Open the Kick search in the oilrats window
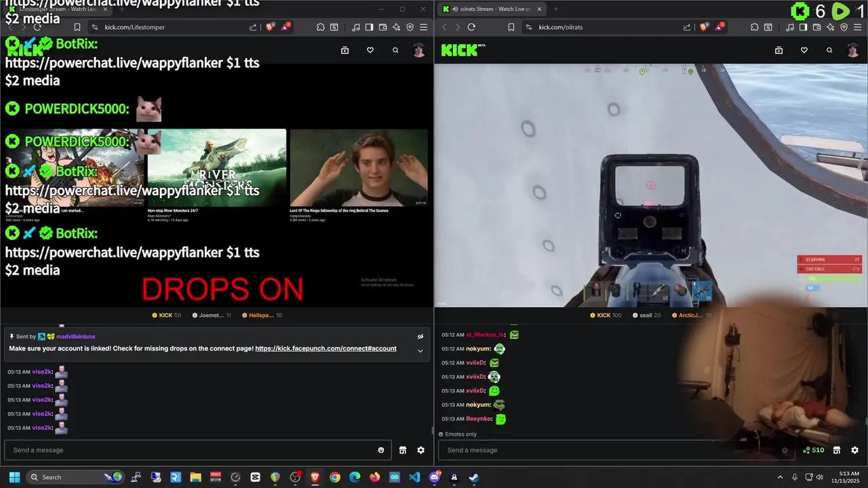This screenshot has width=868, height=488. pyautogui.click(x=829, y=50)
